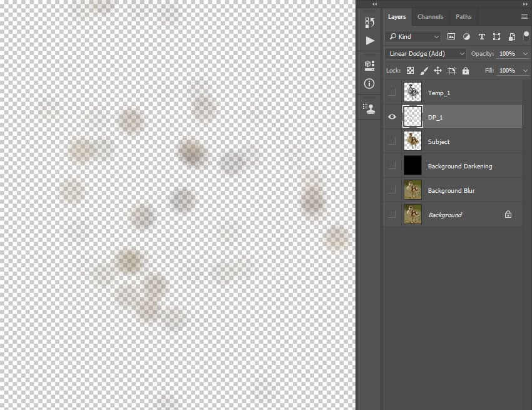Viewport: 532px width, 410px height.
Task: Select the type layer filter icon
Action: [x=481, y=36]
